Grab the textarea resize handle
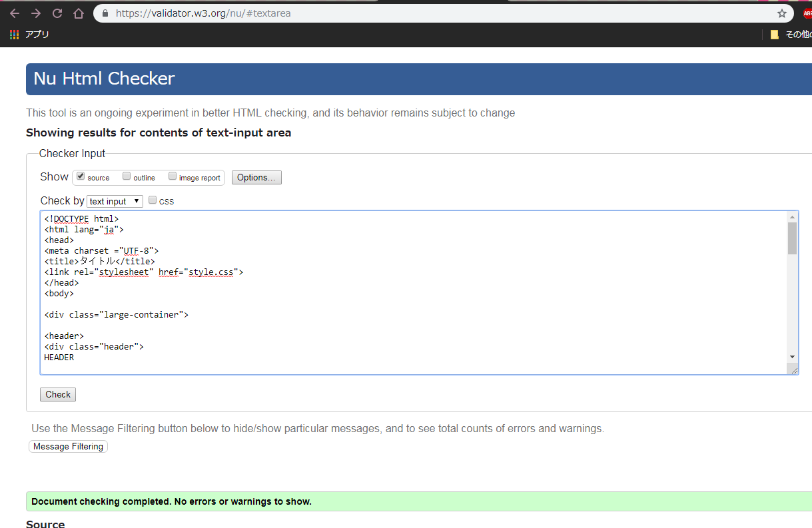Viewport: 812px width, 528px height. click(794, 371)
